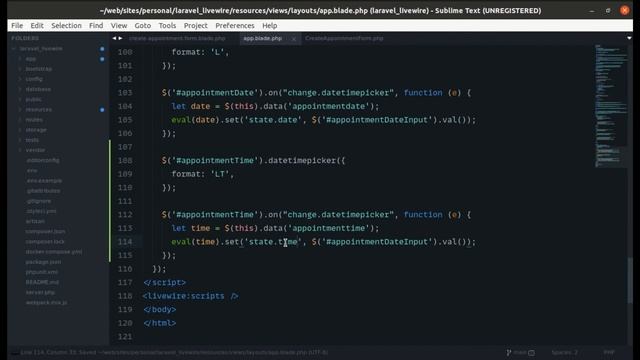
Task: Open the Tools menu
Action: coord(167,25)
